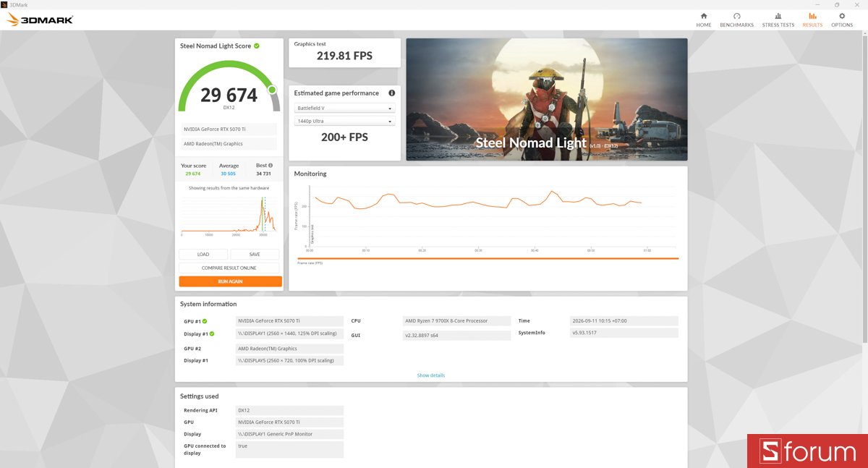This screenshot has width=868, height=468.
Task: Click the green check beside Display #1
Action: (212, 334)
